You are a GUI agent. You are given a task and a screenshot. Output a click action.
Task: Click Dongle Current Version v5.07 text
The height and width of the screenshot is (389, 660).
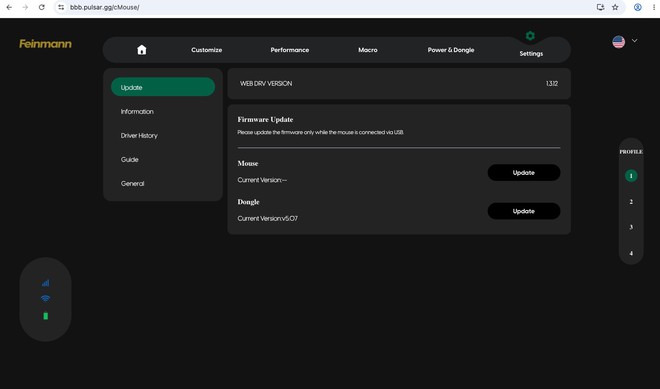268,218
